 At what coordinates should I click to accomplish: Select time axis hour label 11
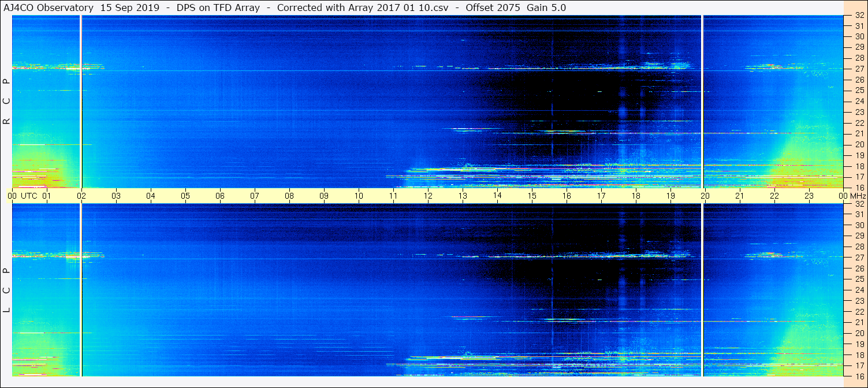pos(393,196)
